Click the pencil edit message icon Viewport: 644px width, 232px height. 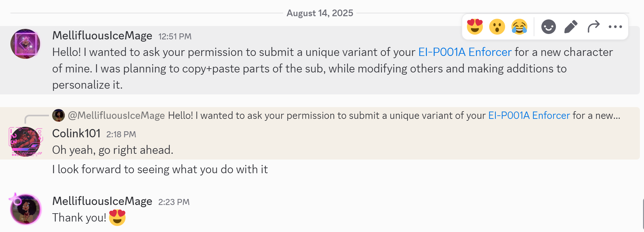[571, 27]
